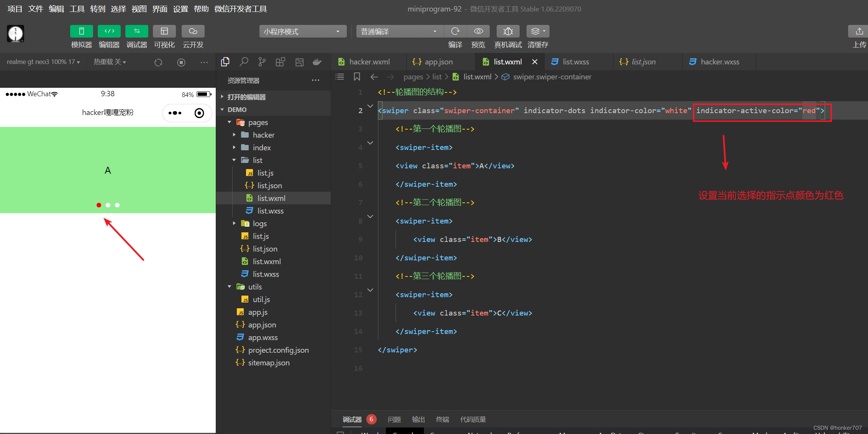Viewport: 868px width, 434px height.
Task: Click the compile refresh icon
Action: (x=455, y=31)
